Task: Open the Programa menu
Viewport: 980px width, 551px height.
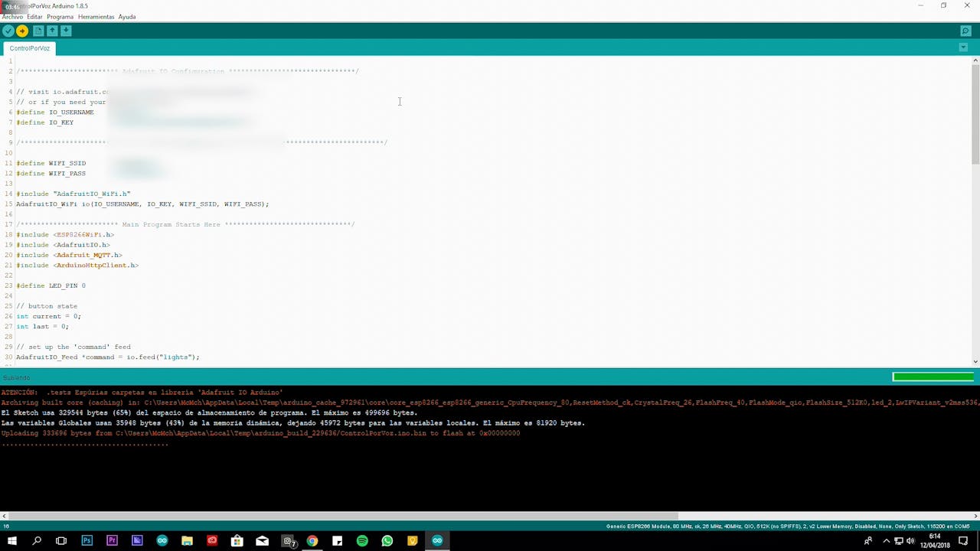Action: click(x=60, y=17)
